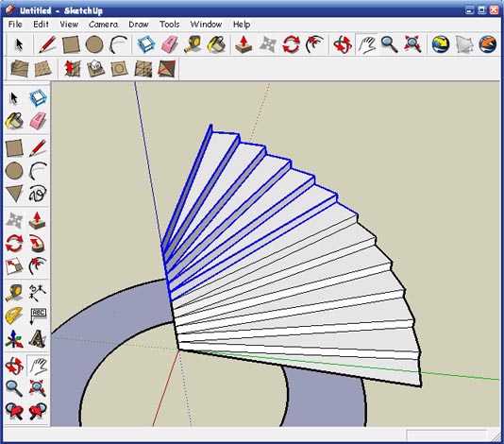Viewport: 504px width, 444px height.
Task: Open the Window menu
Action: (x=206, y=25)
